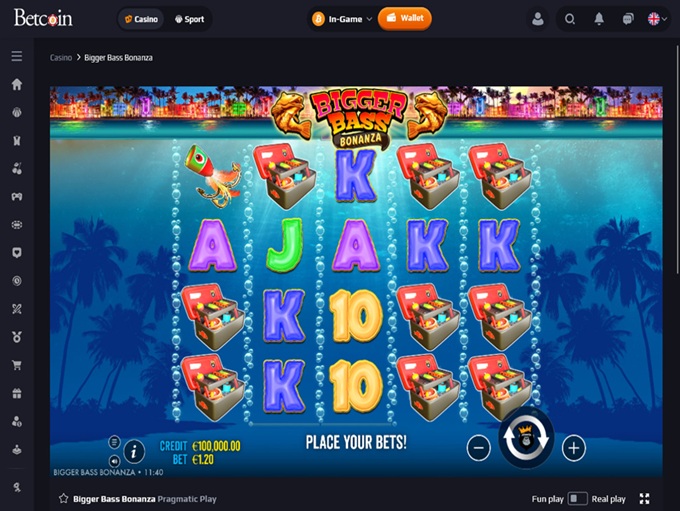Increase bet with plus button
Viewport: 680px width, 511px height.
[574, 448]
